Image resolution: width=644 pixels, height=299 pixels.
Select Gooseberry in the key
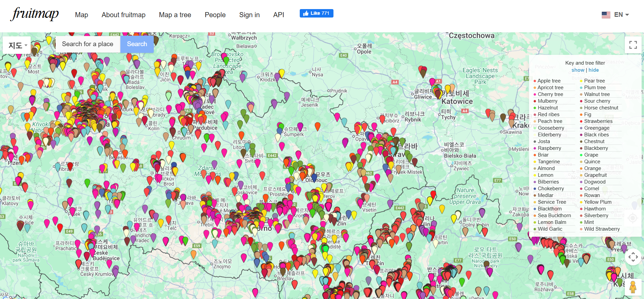click(551, 128)
